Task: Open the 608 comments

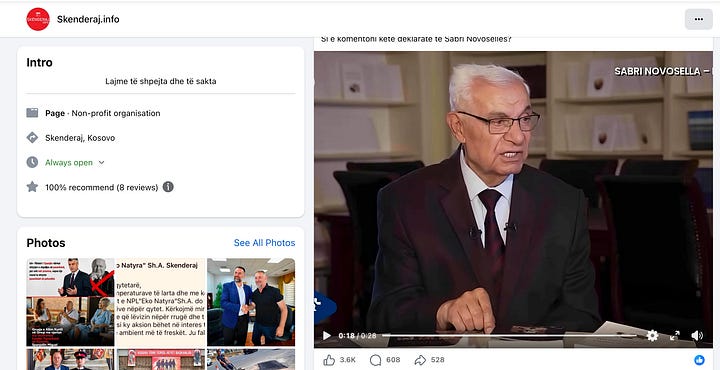Action: (x=385, y=360)
